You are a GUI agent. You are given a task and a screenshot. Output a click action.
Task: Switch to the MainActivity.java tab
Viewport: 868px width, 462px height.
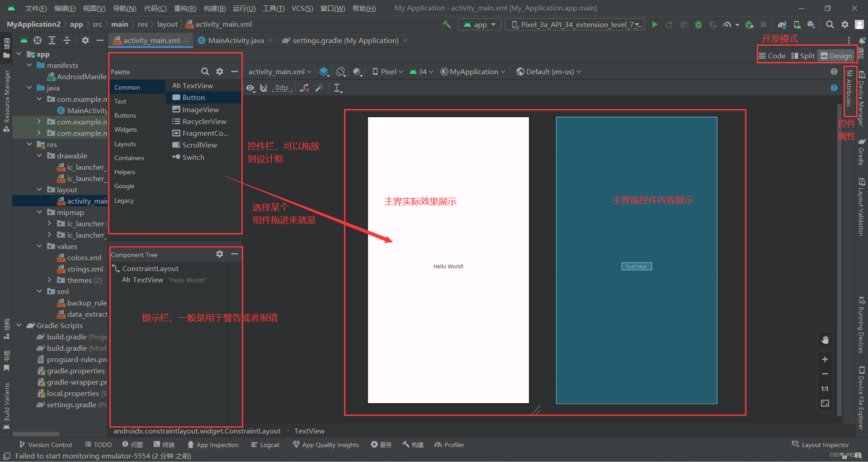coord(236,40)
